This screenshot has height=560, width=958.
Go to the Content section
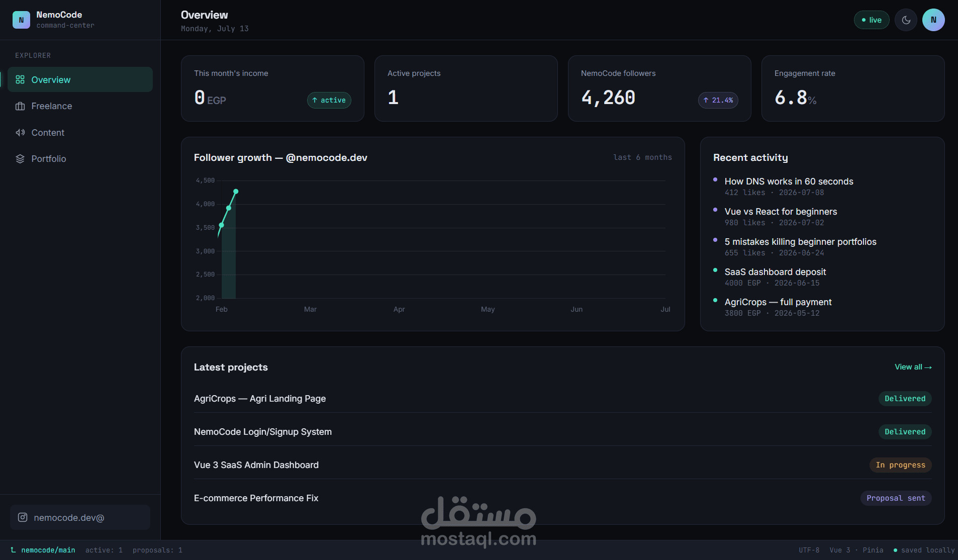[x=80, y=133]
